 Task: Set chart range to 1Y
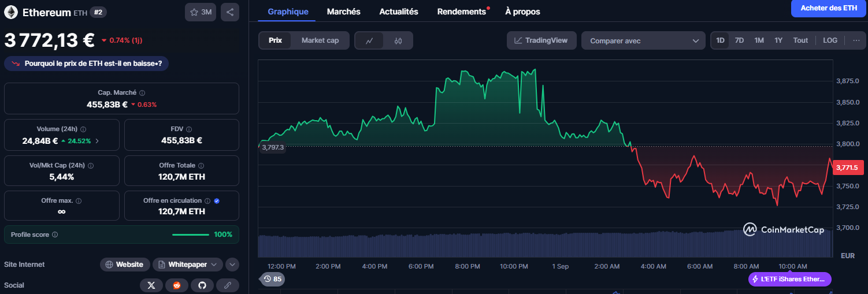(x=778, y=40)
